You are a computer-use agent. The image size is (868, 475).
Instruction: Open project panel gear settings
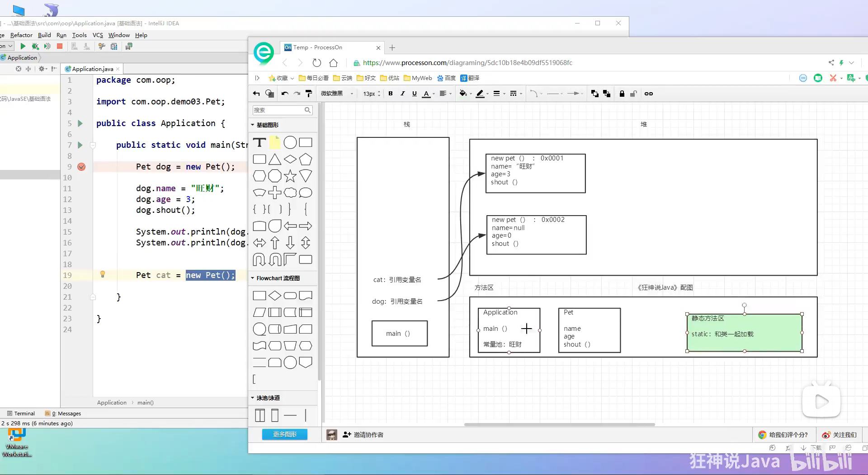point(42,69)
